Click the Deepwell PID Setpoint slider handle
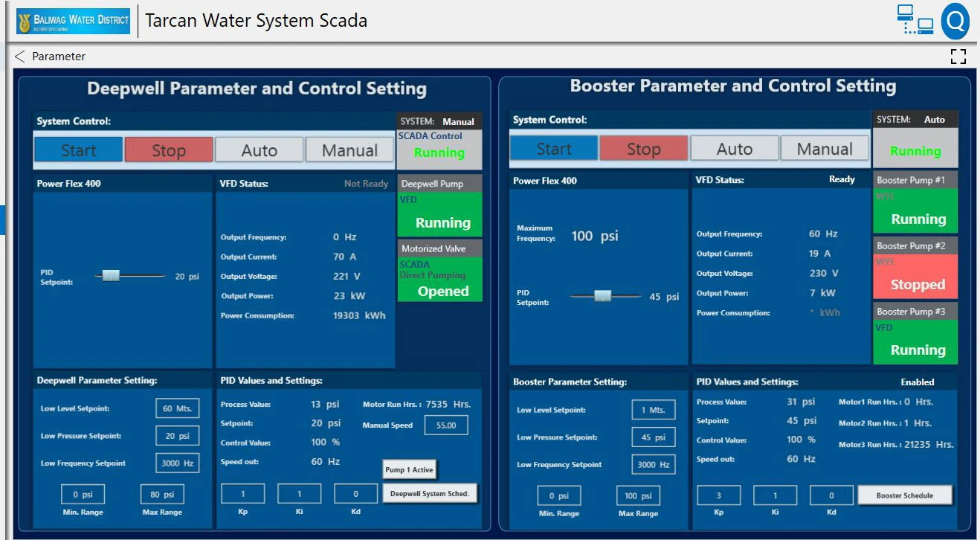 click(110, 275)
